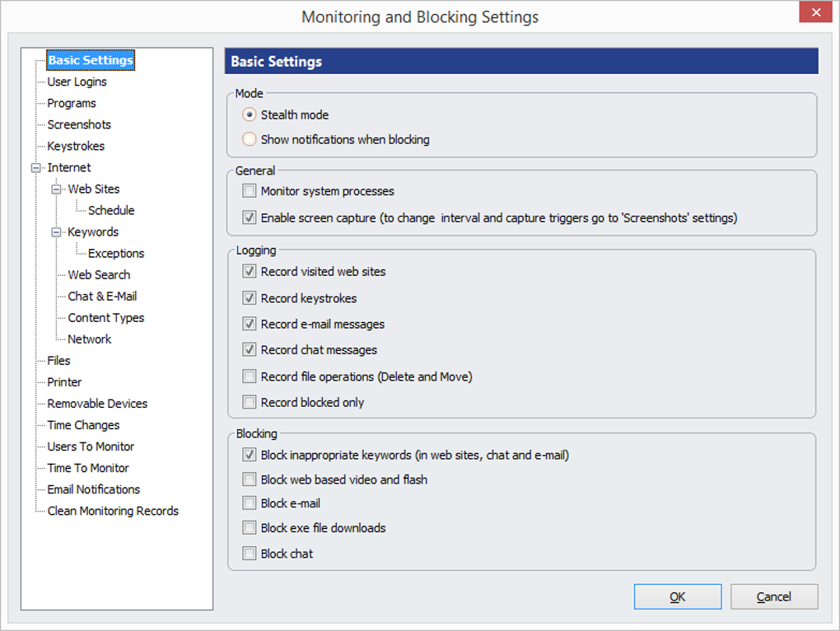840x631 pixels.
Task: Select Stealth mode radio button
Action: 250,115
